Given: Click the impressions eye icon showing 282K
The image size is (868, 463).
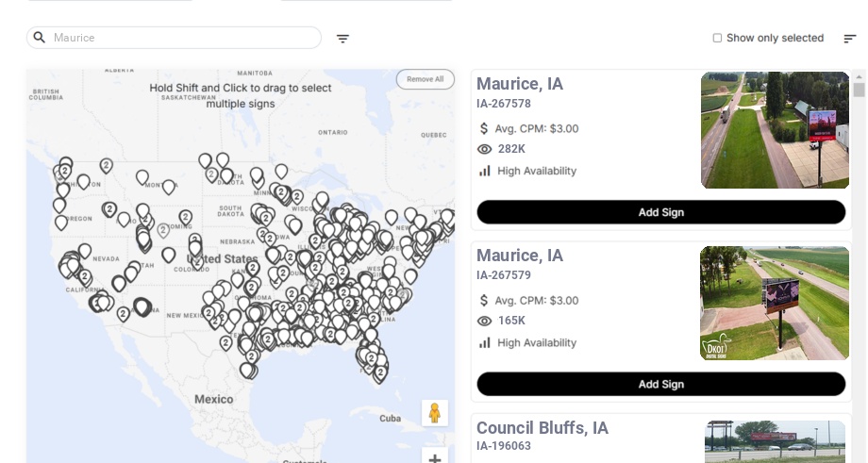Looking at the screenshot, I should coord(485,149).
